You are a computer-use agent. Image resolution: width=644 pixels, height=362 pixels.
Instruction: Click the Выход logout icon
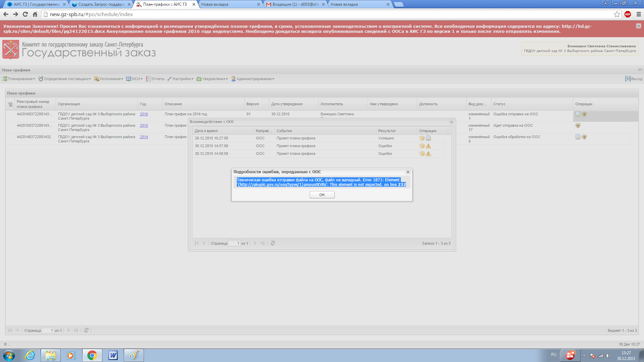point(628,79)
